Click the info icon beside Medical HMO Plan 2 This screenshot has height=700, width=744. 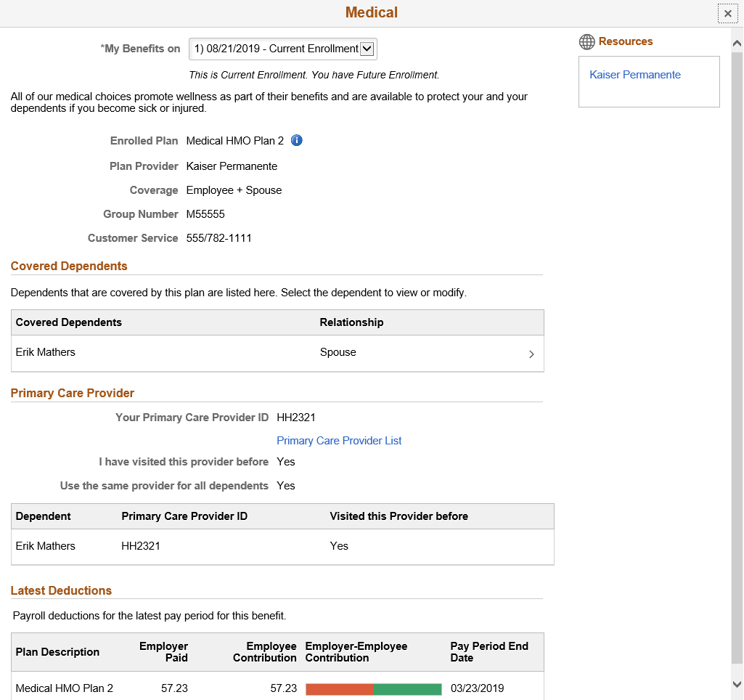tap(296, 141)
